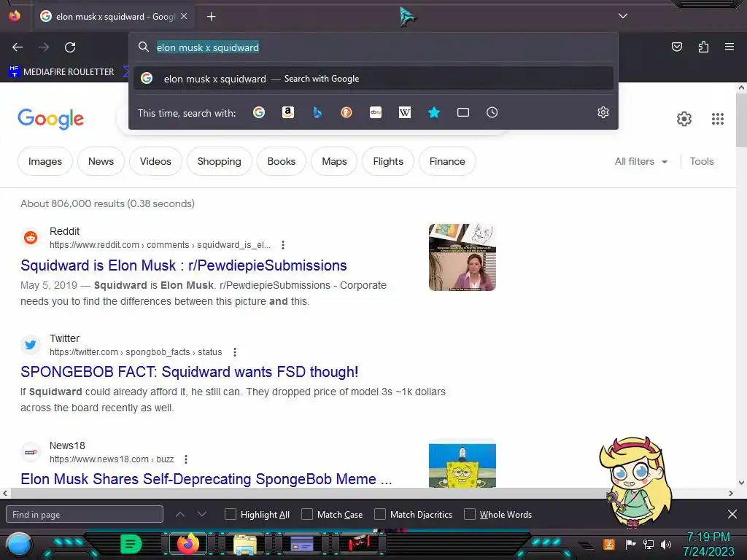Screen dimensions: 747x560
Task: Search with the Wikipedia engine icon
Action: [x=404, y=112]
